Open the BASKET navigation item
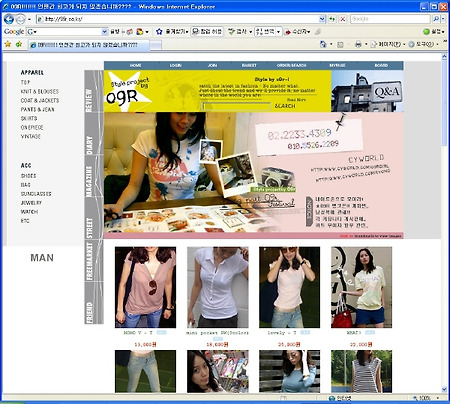Image resolution: width=450 pixels, height=404 pixels. tap(249, 65)
